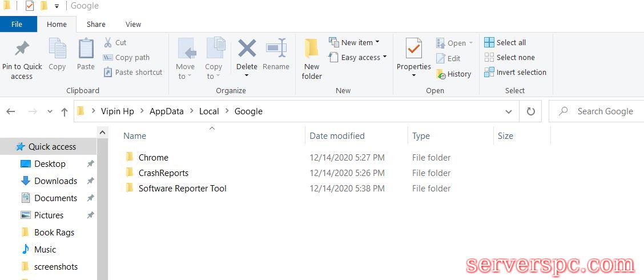Click the Delete icon in Organize group
The width and height of the screenshot is (644, 280).
(247, 49)
